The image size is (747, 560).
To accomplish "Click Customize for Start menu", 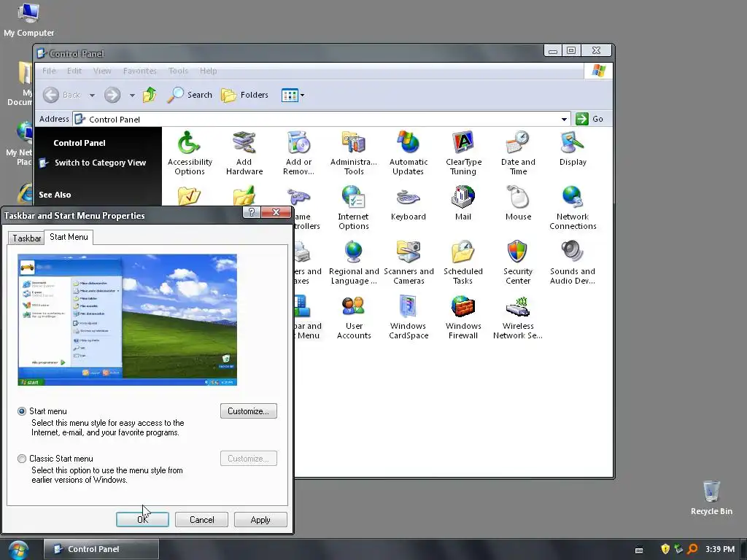I will [x=249, y=411].
